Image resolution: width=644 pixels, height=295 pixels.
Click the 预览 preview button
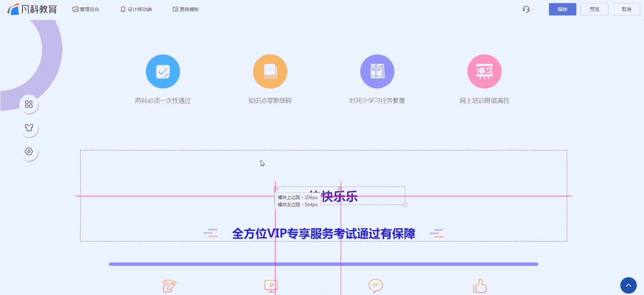click(594, 9)
